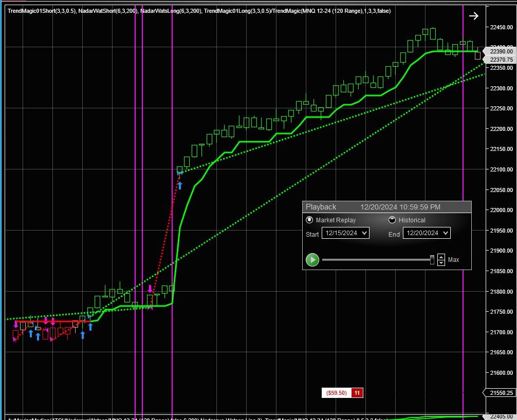Click the ($59.50) unrealized PnL label
517x420 pixels.
[336, 393]
